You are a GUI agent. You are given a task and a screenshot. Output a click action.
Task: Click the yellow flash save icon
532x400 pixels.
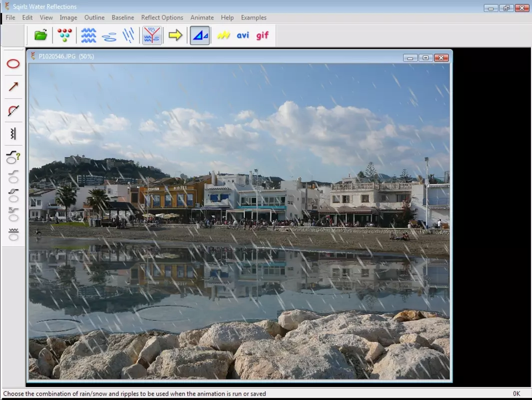(x=224, y=35)
